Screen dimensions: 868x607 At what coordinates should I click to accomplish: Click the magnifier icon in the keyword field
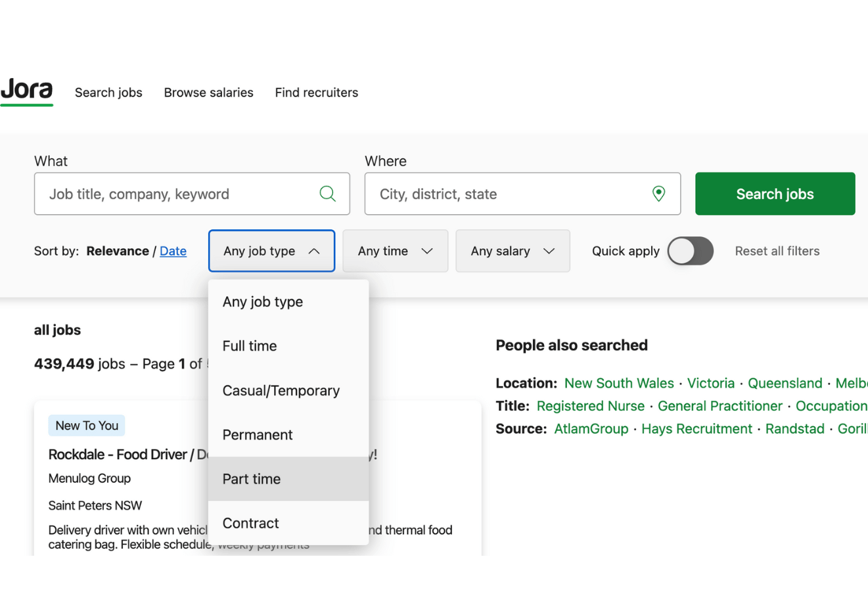pyautogui.click(x=327, y=193)
